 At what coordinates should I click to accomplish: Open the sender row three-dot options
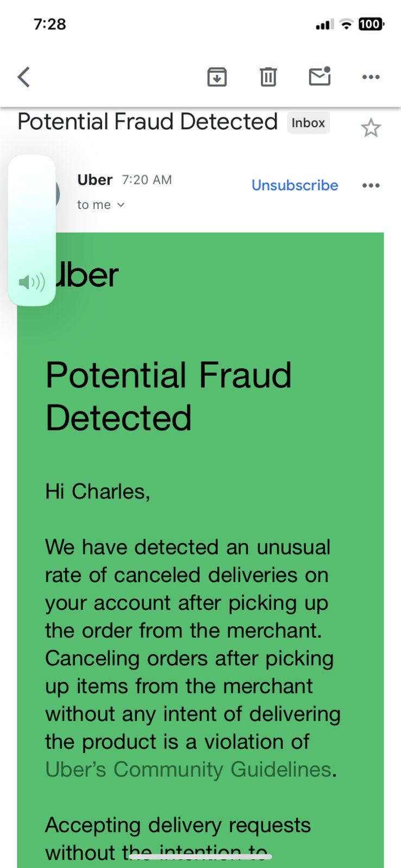[371, 186]
